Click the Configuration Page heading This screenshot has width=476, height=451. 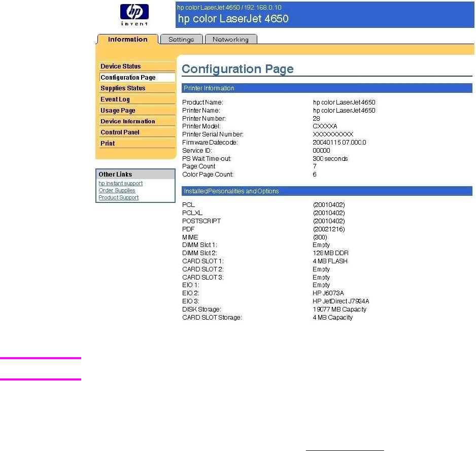point(237,69)
